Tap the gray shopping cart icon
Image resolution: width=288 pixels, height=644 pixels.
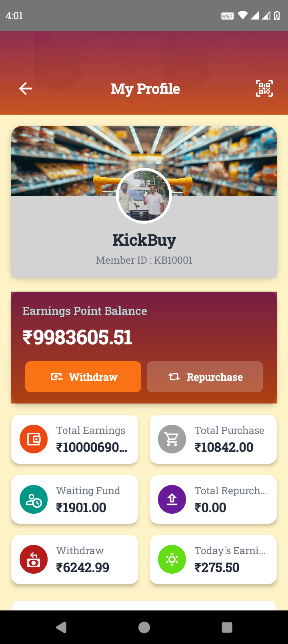pos(172,439)
